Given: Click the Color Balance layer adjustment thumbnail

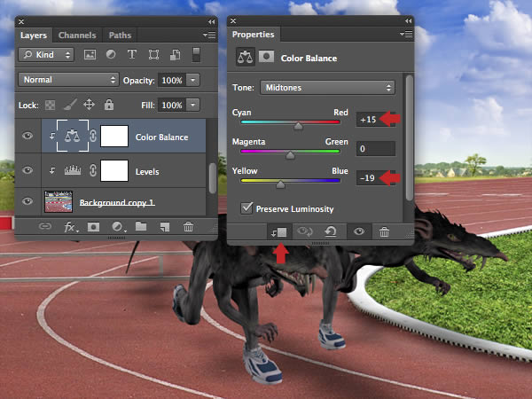Looking at the screenshot, I should coord(73,136).
